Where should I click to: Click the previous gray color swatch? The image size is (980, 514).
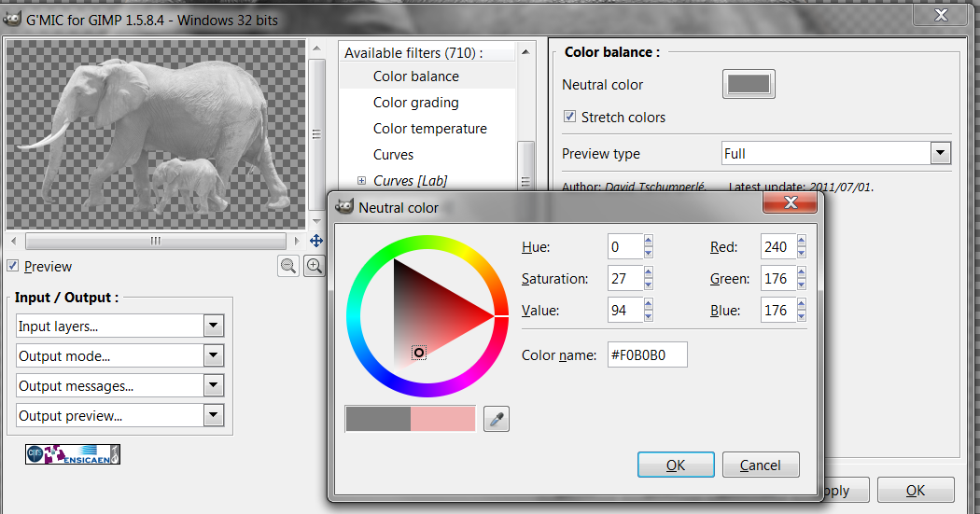(x=378, y=419)
